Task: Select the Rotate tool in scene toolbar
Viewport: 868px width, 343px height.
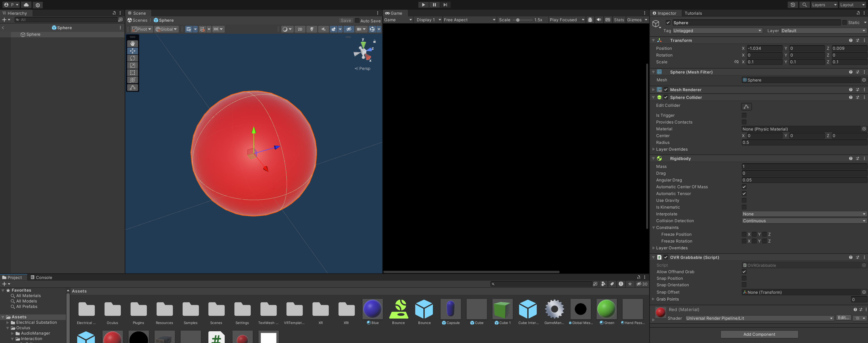Action: tap(132, 58)
